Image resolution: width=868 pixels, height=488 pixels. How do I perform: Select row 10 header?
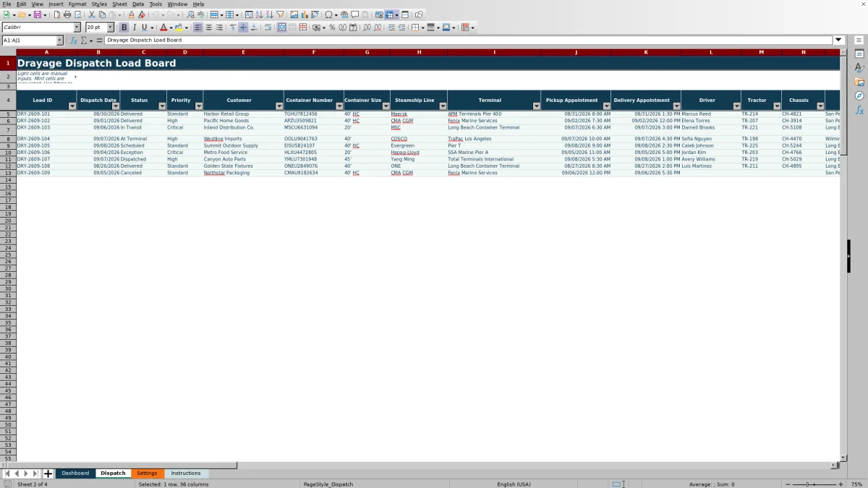(8, 153)
